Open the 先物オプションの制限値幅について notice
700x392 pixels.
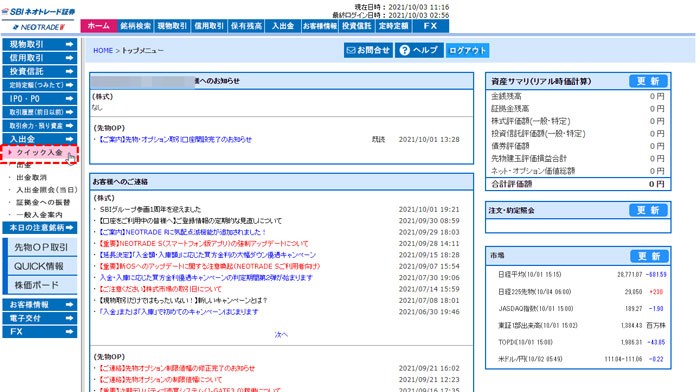point(160,380)
